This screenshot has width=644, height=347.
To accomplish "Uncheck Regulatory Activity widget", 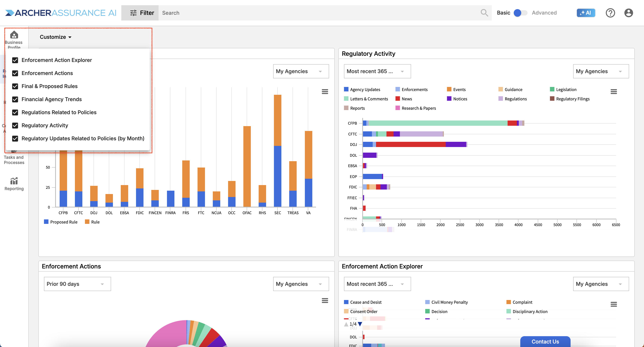I will pyautogui.click(x=15, y=125).
